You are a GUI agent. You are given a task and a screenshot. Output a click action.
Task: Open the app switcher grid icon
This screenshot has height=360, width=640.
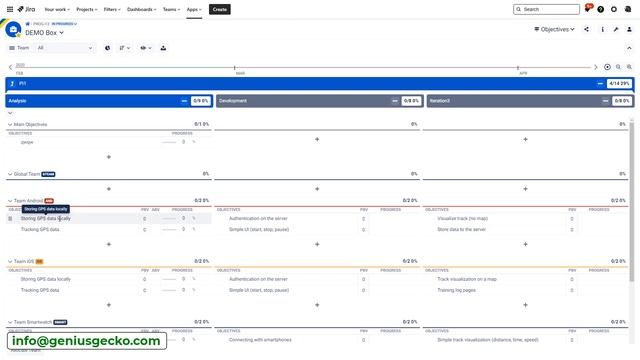pyautogui.click(x=10, y=9)
